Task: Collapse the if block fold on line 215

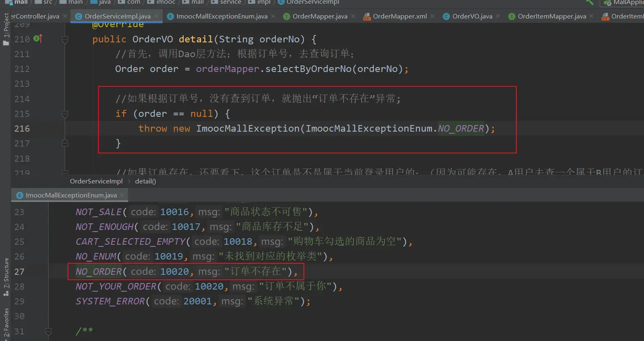Action: click(x=65, y=114)
